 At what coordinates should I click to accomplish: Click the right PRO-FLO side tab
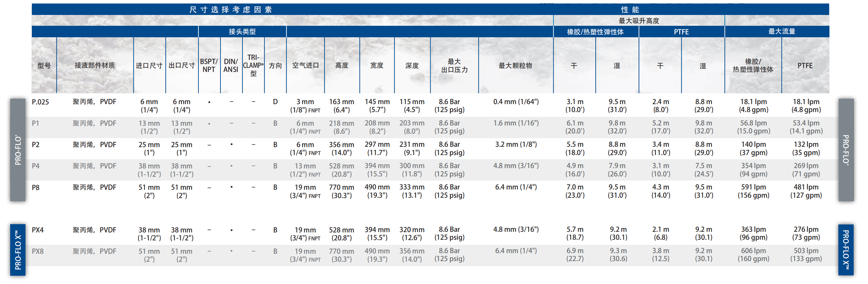[x=846, y=150]
